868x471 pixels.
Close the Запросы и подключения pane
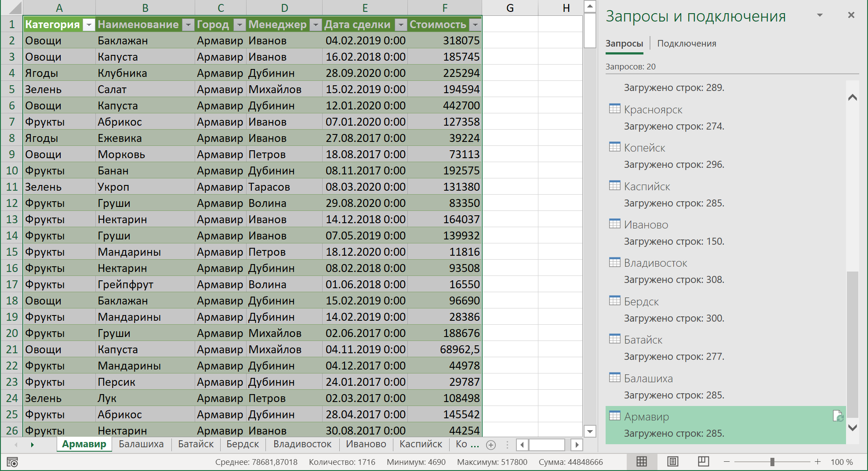pos(851,15)
